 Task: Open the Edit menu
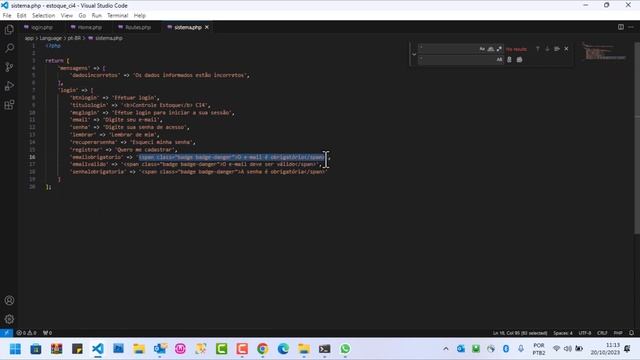21,16
